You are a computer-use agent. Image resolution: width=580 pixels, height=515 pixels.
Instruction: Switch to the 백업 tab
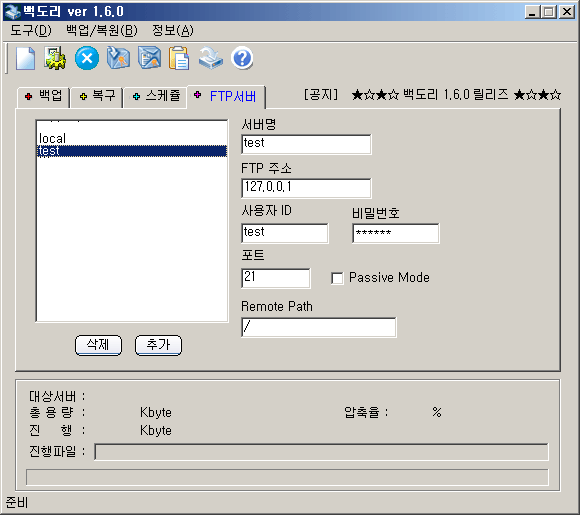click(x=44, y=96)
